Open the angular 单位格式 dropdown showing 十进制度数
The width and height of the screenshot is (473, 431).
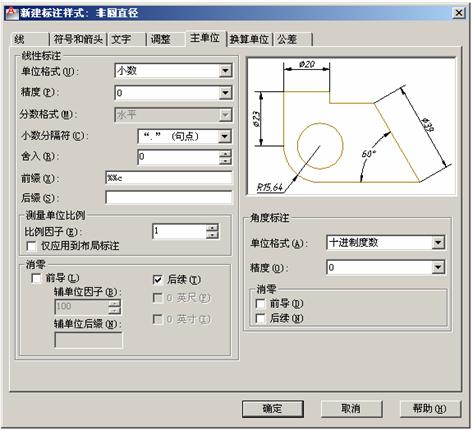pos(386,242)
